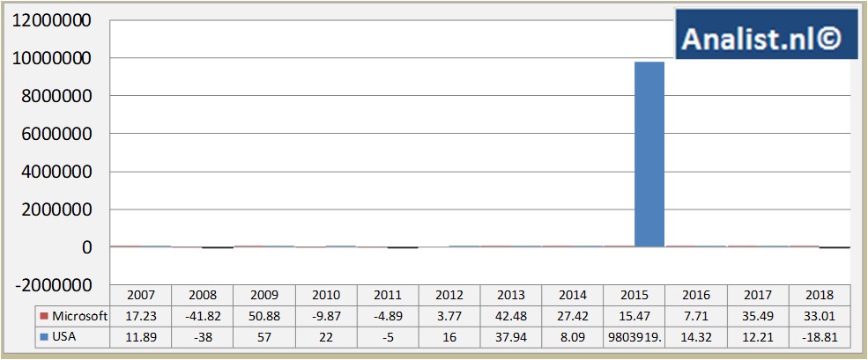Viewport: 868px width, 360px height.
Task: Select the tall blue 2015 bar
Action: [x=649, y=154]
